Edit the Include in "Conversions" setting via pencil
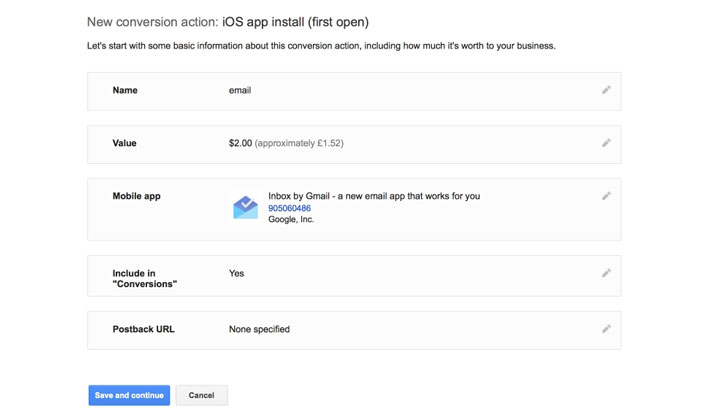This screenshot has width=720, height=413. coord(606,273)
